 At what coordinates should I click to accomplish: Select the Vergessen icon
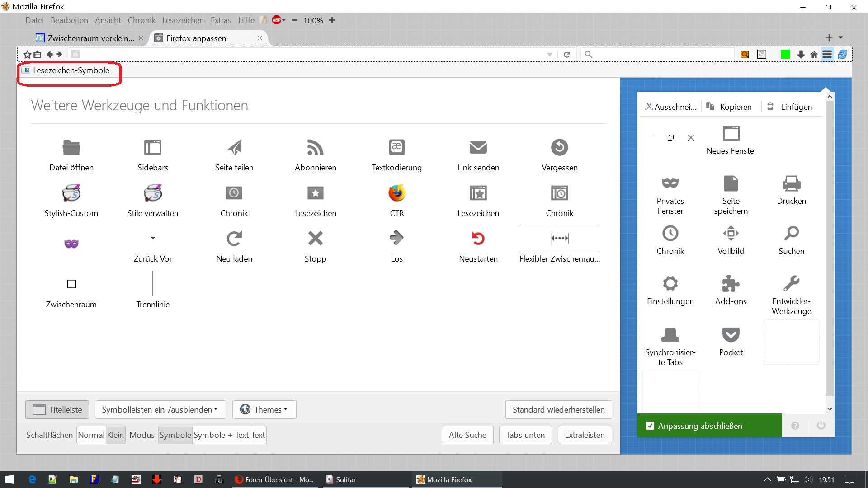(x=559, y=147)
